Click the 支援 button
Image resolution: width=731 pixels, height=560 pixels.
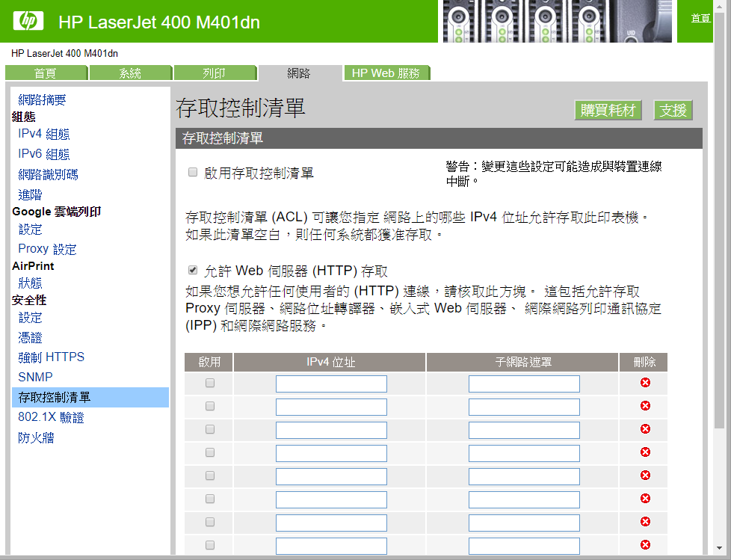click(x=673, y=110)
